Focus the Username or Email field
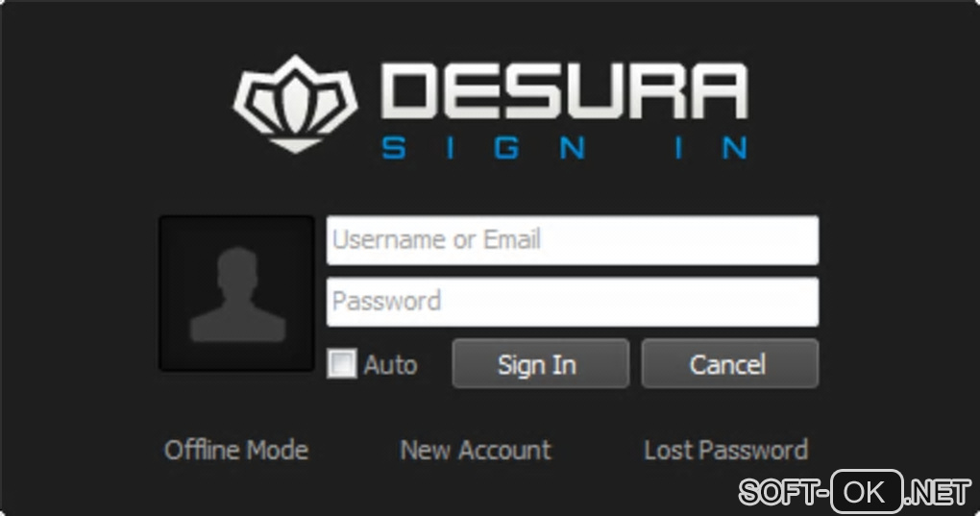The image size is (980, 516). (573, 240)
